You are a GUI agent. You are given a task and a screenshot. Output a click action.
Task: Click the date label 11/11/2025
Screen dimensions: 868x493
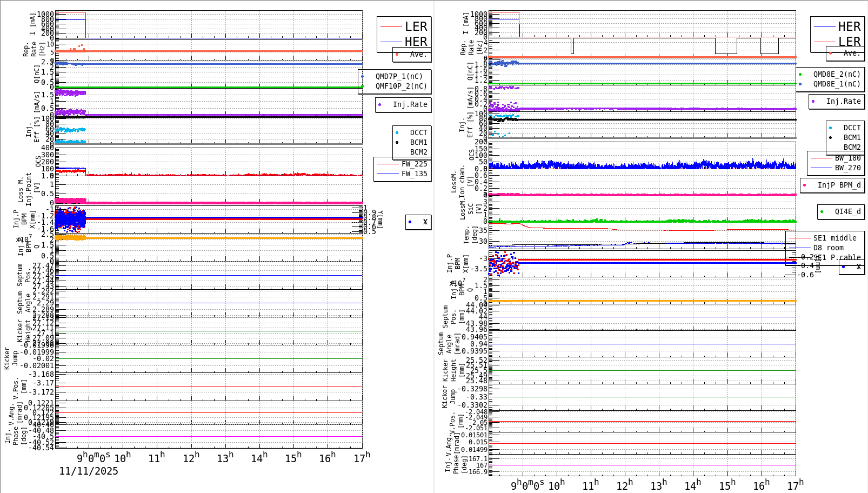[x=89, y=471]
